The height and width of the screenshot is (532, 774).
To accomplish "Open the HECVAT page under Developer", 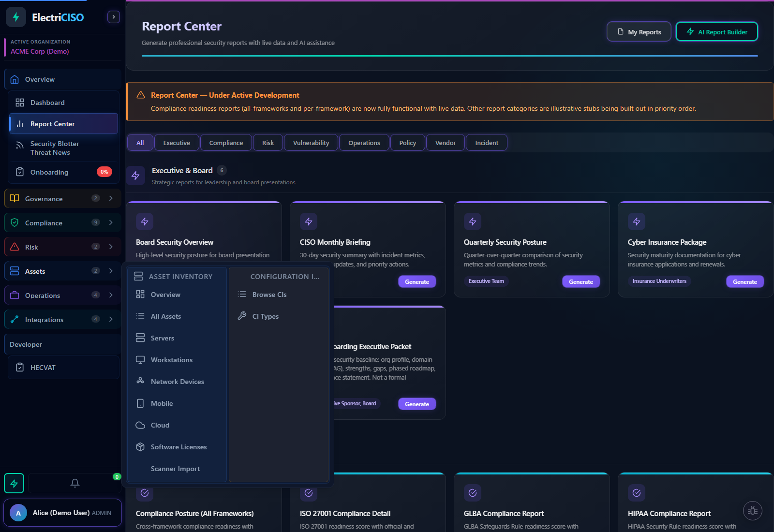I will (x=43, y=368).
